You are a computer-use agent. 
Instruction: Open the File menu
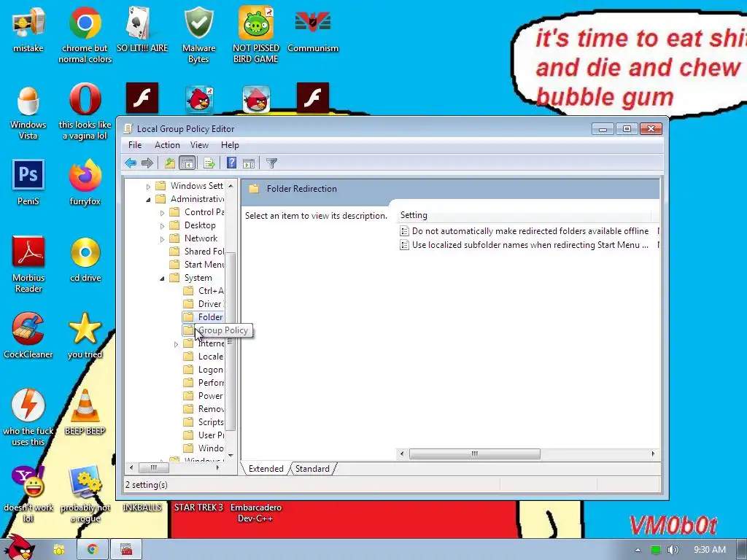pos(135,145)
